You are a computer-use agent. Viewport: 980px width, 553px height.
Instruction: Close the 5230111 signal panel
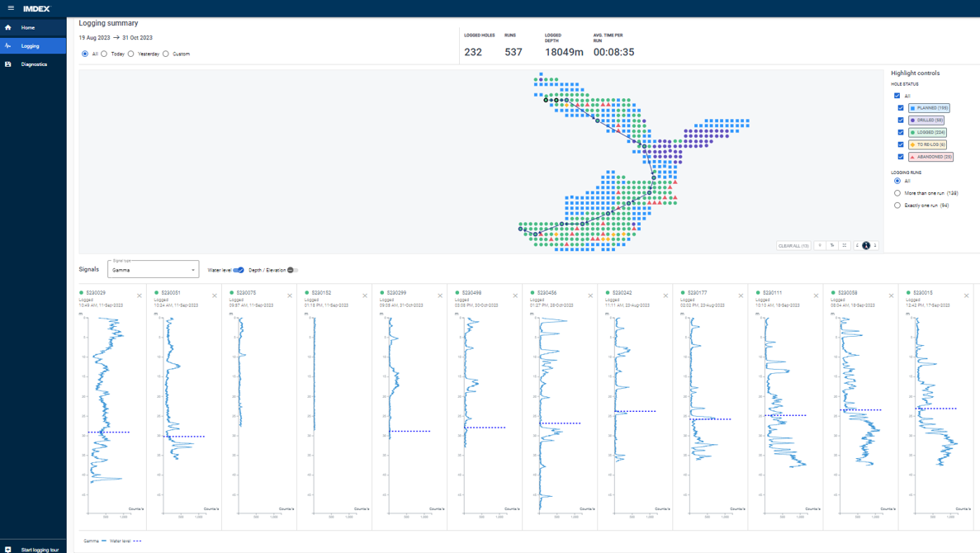pyautogui.click(x=817, y=295)
